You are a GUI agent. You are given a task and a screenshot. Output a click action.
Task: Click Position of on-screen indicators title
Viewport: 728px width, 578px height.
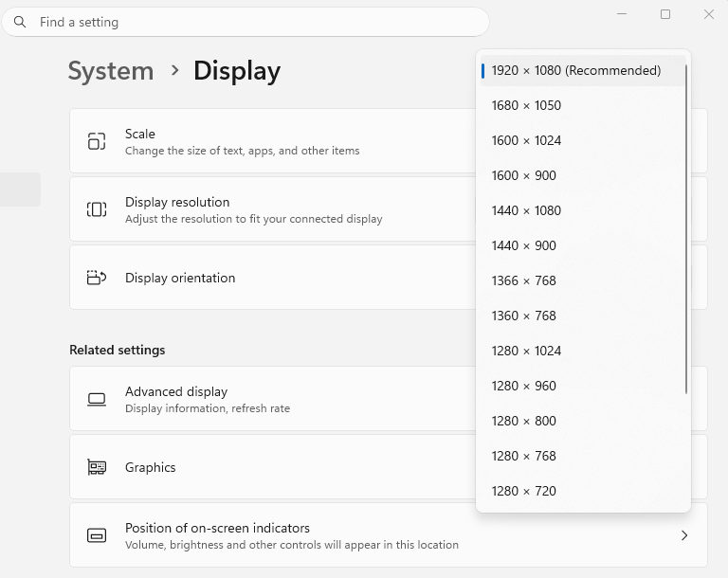coord(217,528)
